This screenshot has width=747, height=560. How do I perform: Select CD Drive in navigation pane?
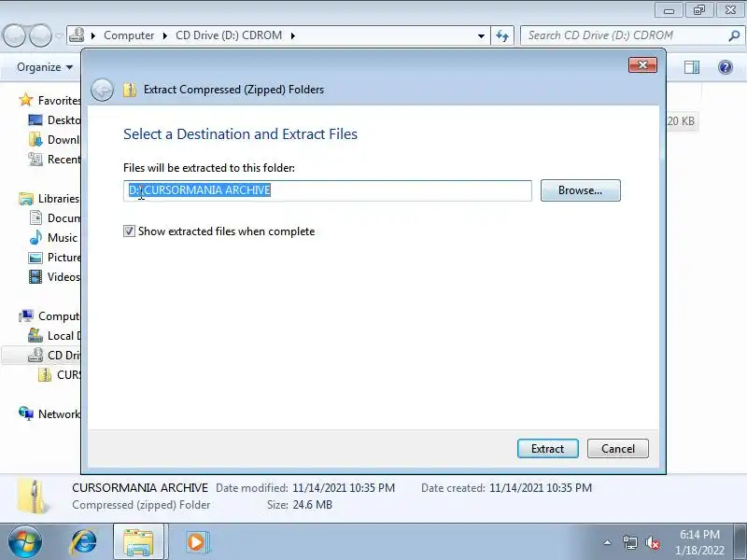pyautogui.click(x=63, y=356)
